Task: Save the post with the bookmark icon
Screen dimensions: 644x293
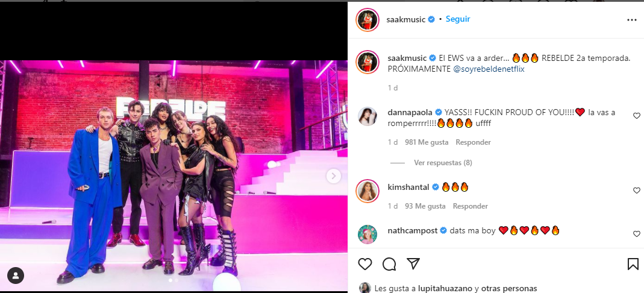Action: click(x=633, y=264)
